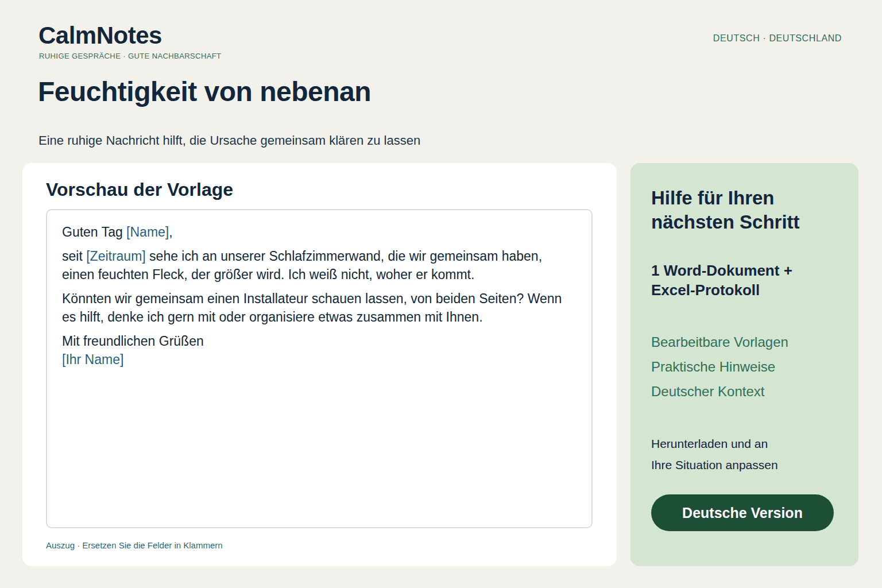882x588 pixels.
Task: Click the Praktische Hinweise item
Action: pos(713,367)
